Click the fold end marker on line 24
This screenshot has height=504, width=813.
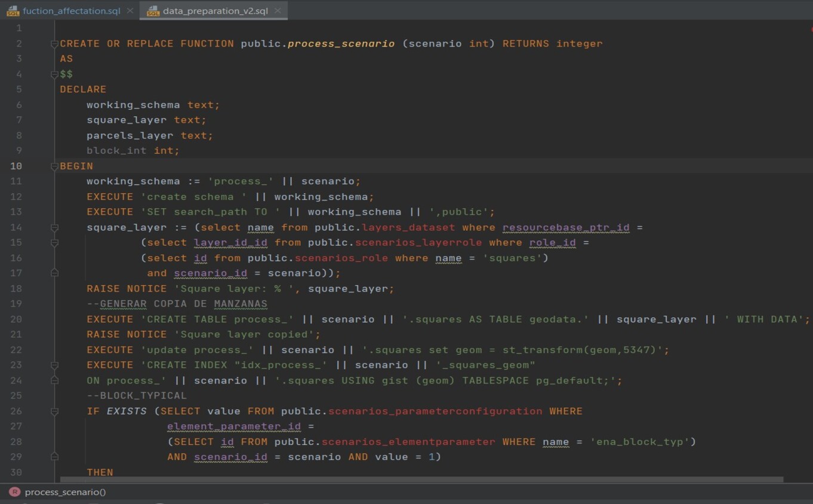point(54,381)
